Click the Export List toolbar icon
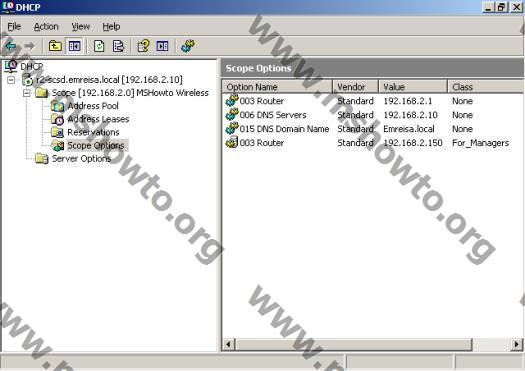This screenshot has height=371, width=525. (118, 46)
